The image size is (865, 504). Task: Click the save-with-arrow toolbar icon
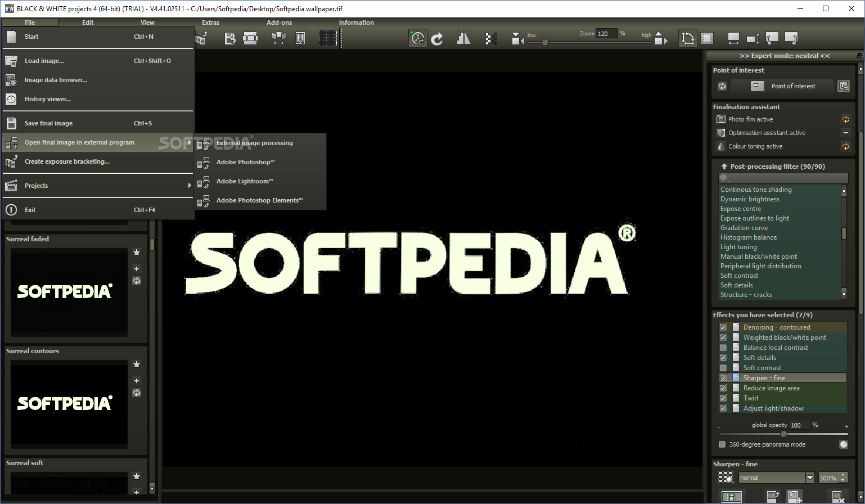coord(230,38)
